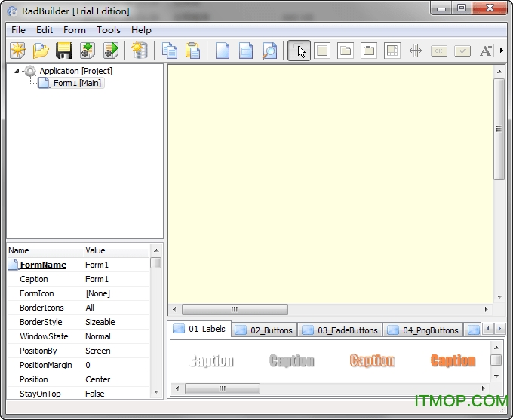The height and width of the screenshot is (420, 513).
Task: Select Application [Project] in the tree
Action: [x=76, y=71]
